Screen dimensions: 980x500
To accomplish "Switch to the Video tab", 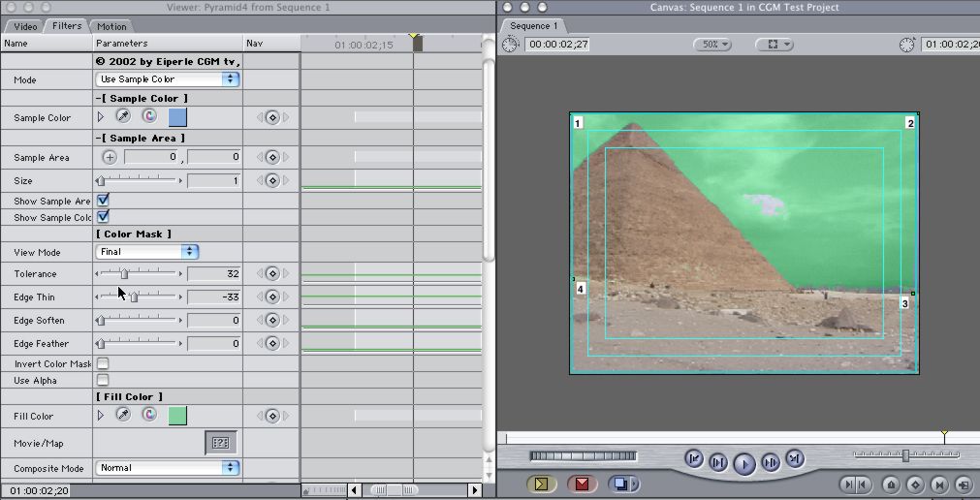I will tap(25, 26).
